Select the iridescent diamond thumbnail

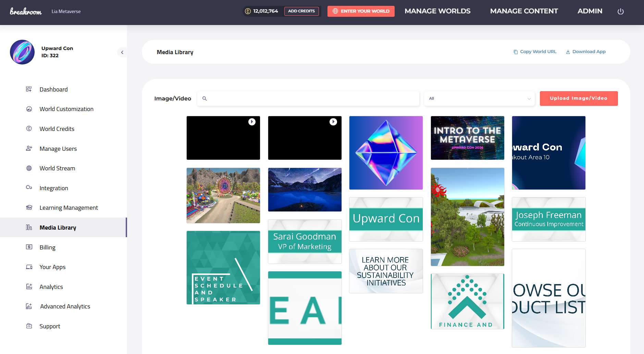(x=386, y=153)
